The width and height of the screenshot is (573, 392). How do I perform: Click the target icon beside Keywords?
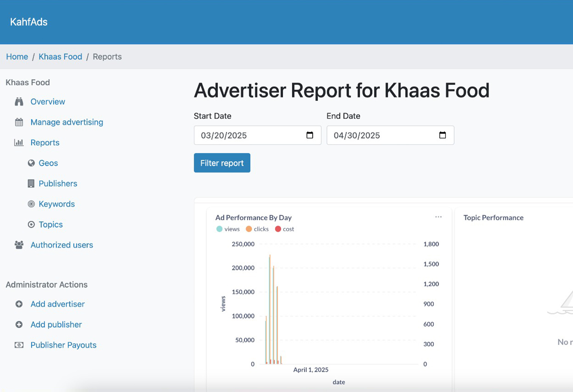(x=31, y=204)
